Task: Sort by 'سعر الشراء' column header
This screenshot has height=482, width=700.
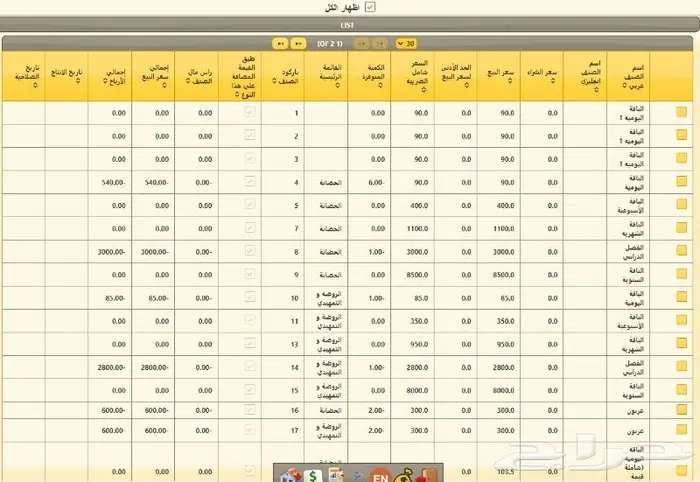Action: click(541, 76)
